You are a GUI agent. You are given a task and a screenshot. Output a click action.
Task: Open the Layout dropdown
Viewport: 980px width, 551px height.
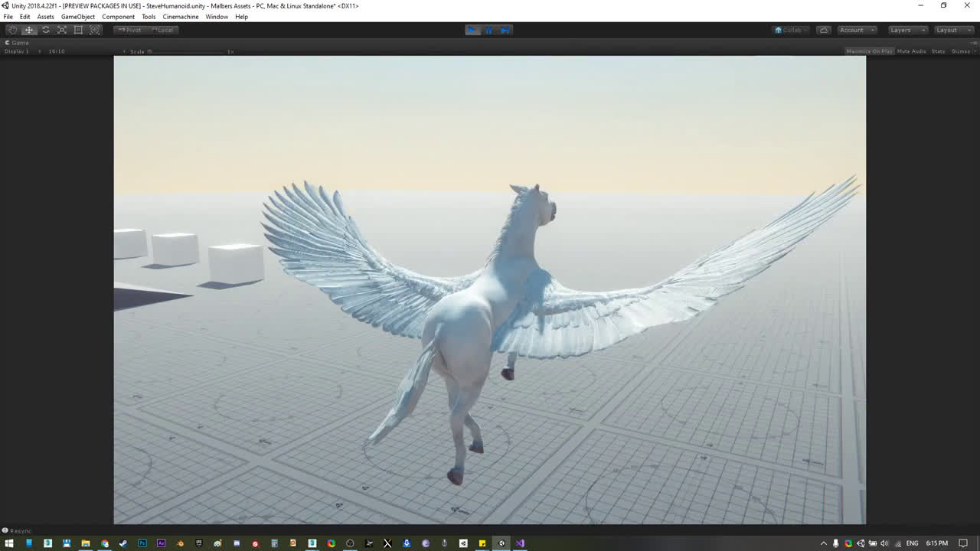pyautogui.click(x=953, y=30)
